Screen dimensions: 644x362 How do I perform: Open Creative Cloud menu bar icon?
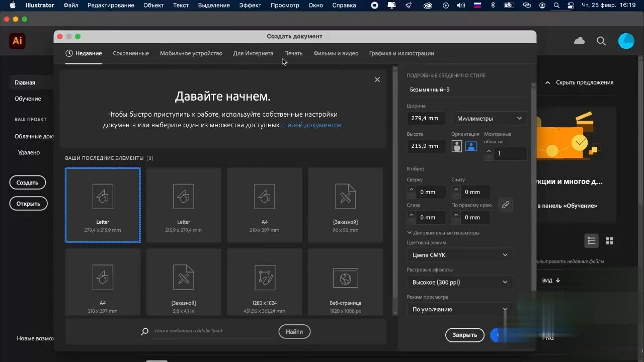pos(428,6)
